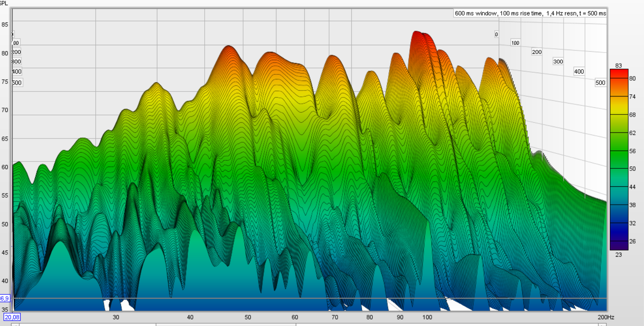The image size is (644, 326).
Task: Click the '23' minimum value below the color scale
Action: tap(618, 255)
